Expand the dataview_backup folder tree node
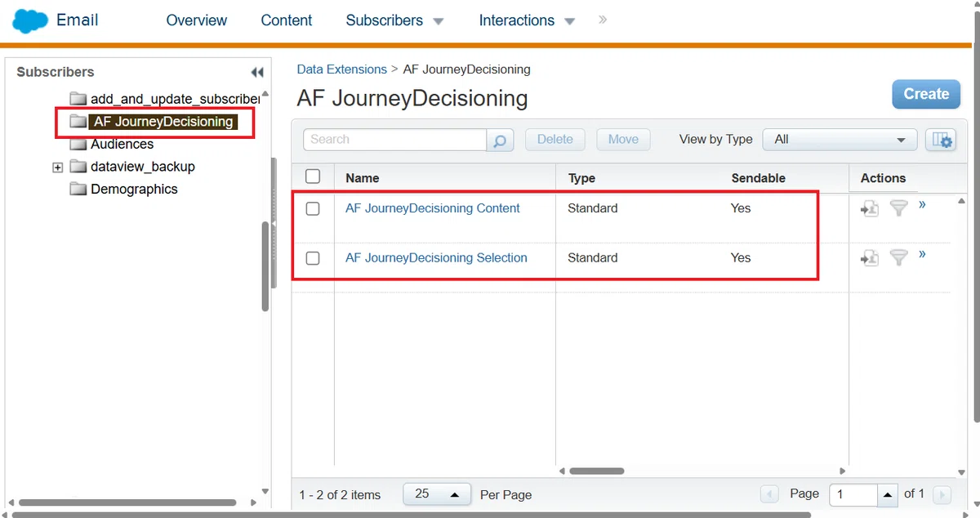Viewport: 980px width, 518px height. click(57, 167)
